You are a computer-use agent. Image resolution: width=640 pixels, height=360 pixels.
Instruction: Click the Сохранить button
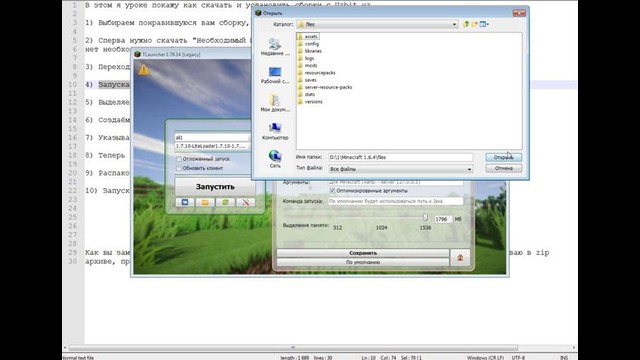363,253
